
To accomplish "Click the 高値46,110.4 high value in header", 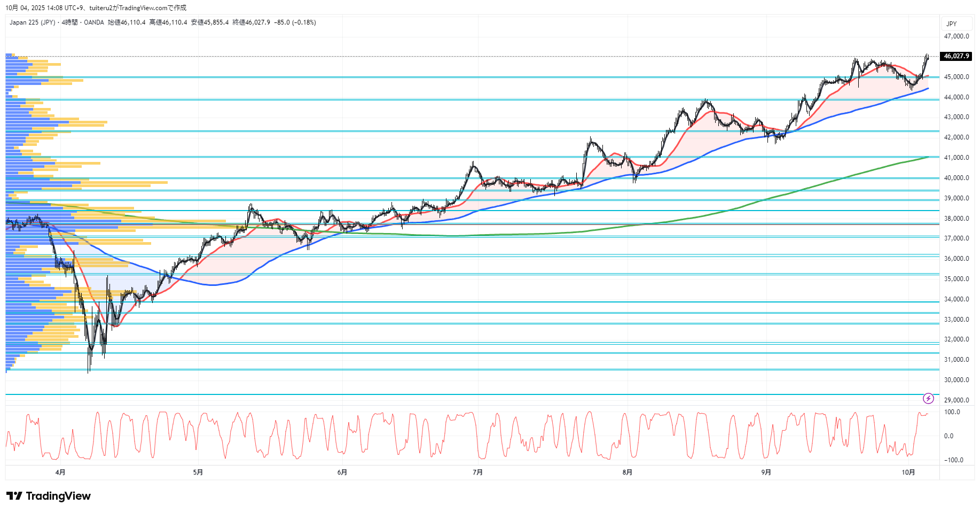I will point(168,22).
